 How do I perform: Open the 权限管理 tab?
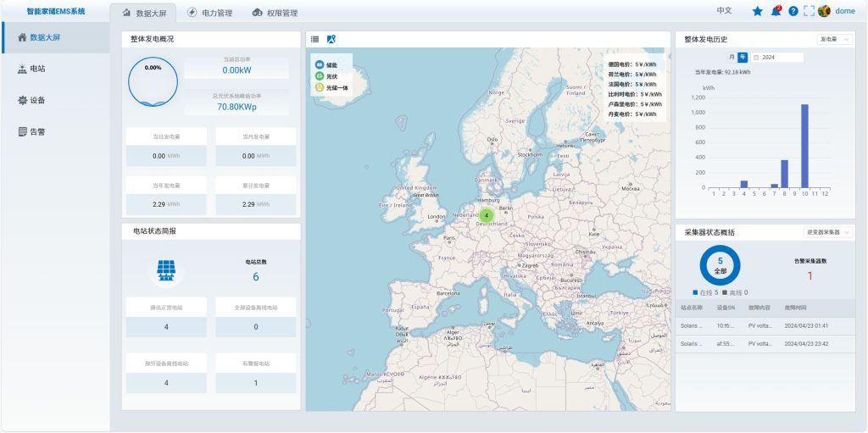(275, 13)
